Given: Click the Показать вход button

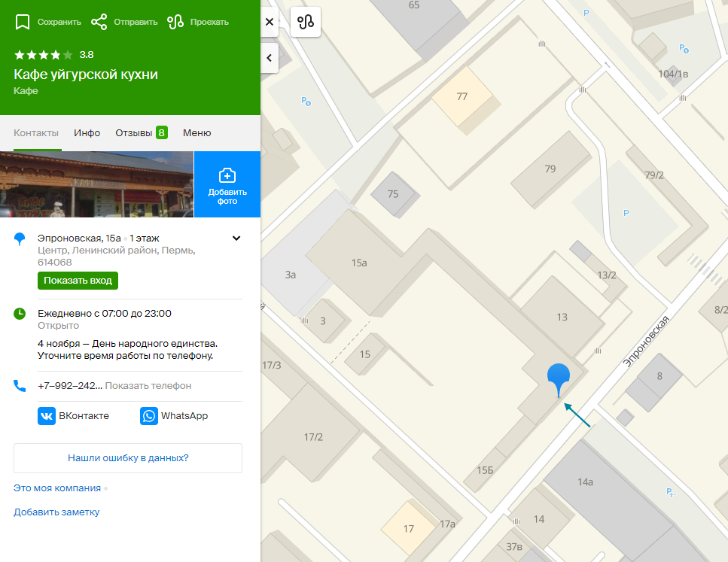Looking at the screenshot, I should click(x=78, y=281).
